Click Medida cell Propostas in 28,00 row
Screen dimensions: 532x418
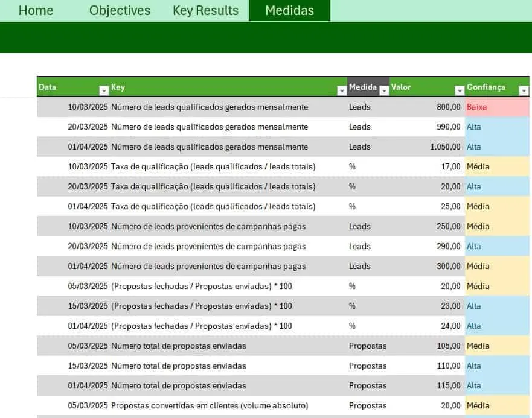pyautogui.click(x=368, y=405)
